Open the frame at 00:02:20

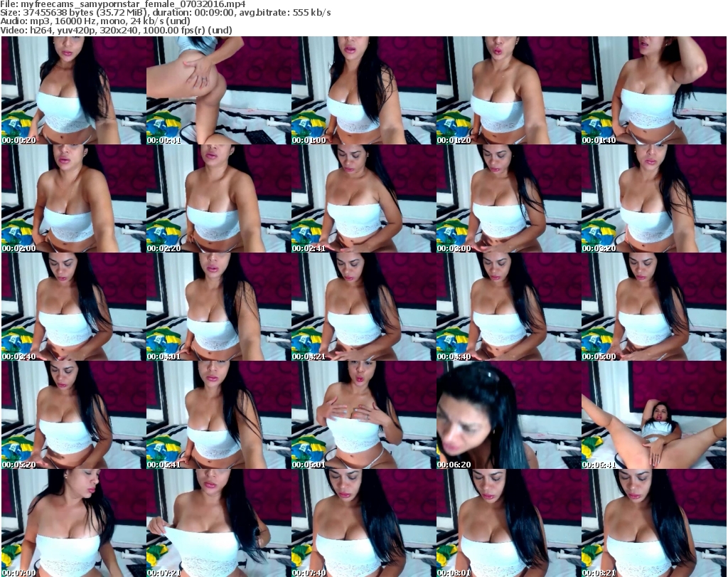point(218,198)
